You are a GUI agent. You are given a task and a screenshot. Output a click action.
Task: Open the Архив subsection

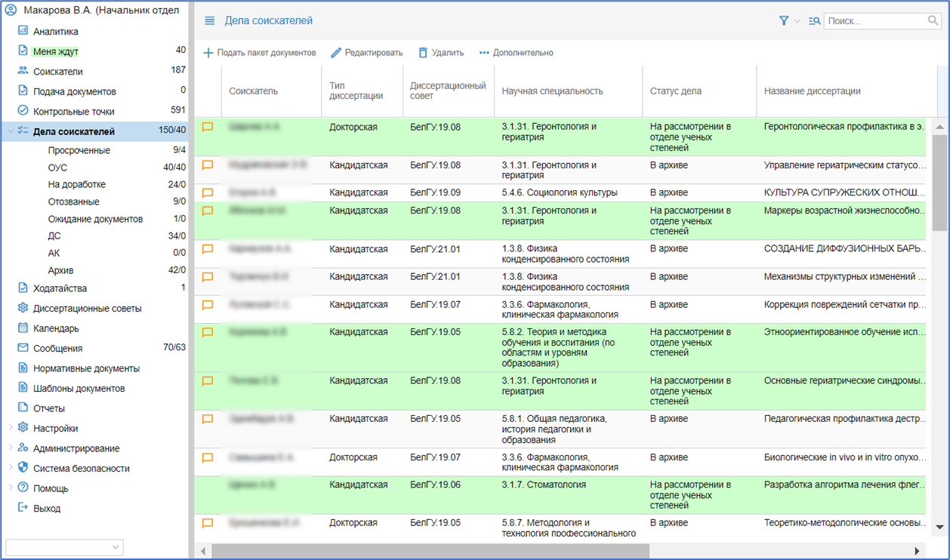60,270
